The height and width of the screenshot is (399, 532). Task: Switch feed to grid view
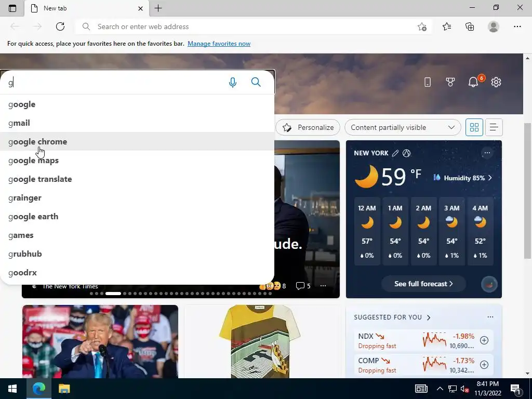pyautogui.click(x=474, y=127)
